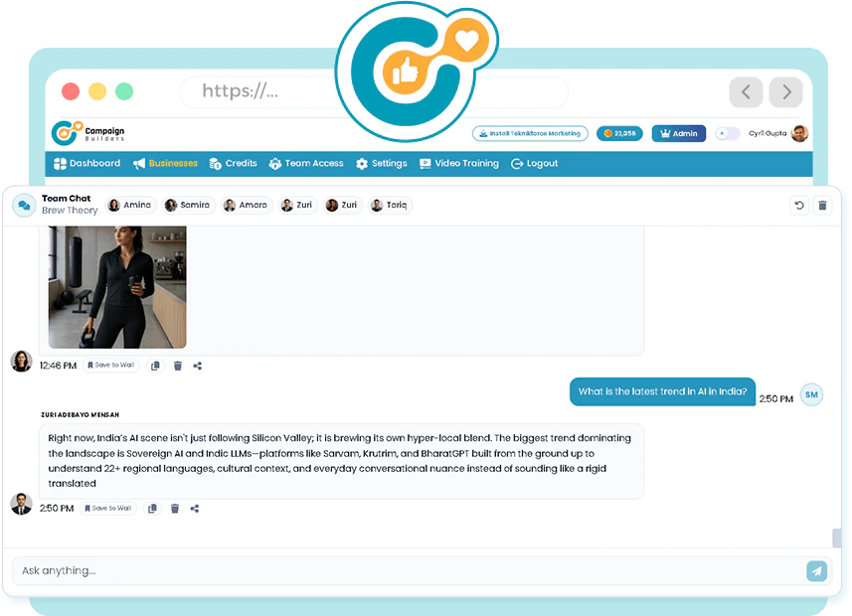This screenshot has height=616, width=852.
Task: Click the Team Chat bubble icon
Action: [x=24, y=206]
